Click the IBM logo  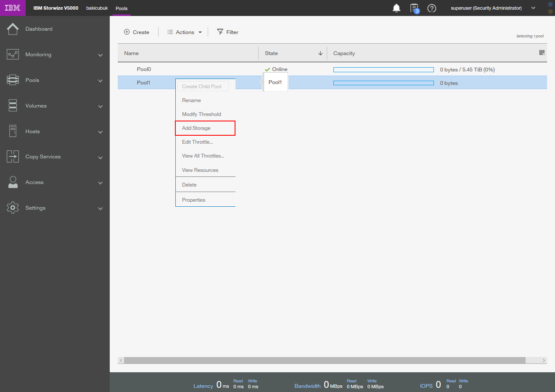pos(12,8)
